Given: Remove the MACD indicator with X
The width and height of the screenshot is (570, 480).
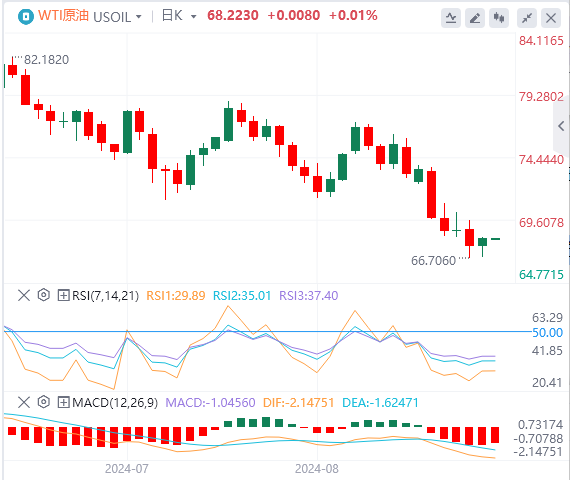Looking at the screenshot, I should coord(24,402).
